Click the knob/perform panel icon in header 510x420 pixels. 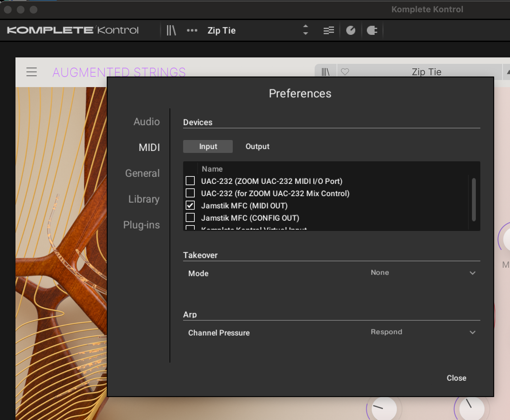coord(351,30)
